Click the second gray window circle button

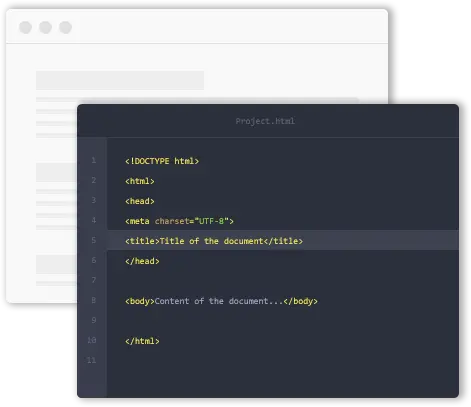point(45,27)
